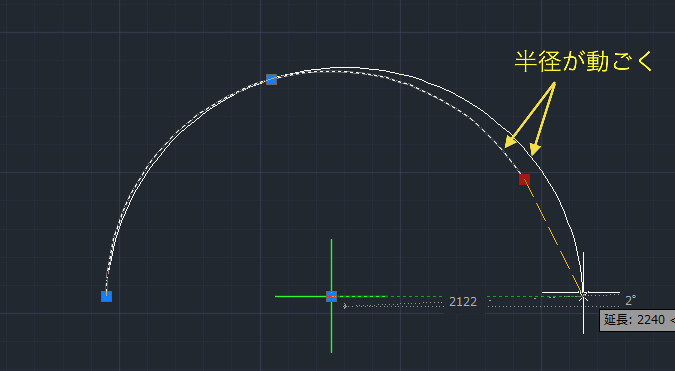
Task: Click the green vertical tracking line above center
Action: (331, 265)
